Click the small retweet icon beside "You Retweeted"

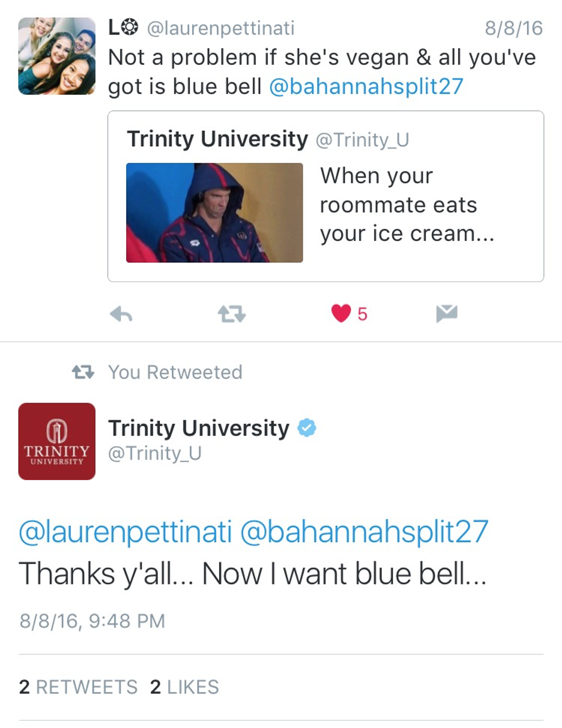point(83,372)
